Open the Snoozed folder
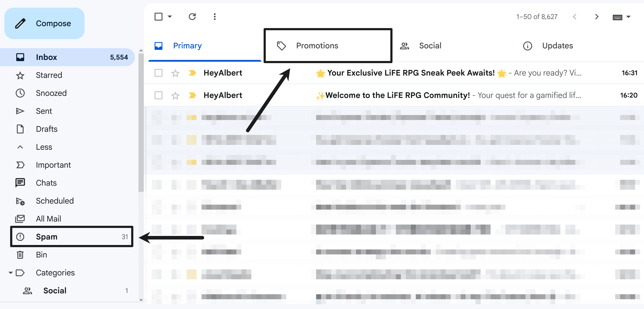Screen dimensions: 644x309 [51, 93]
